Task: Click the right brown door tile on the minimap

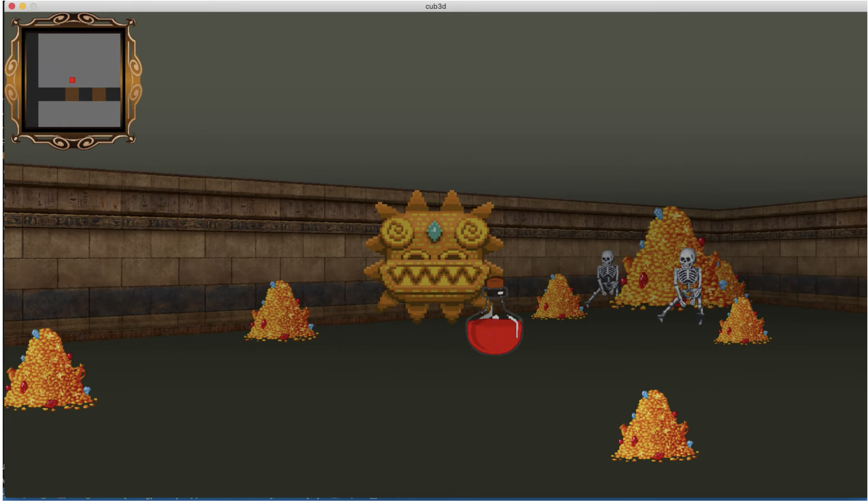Action: 99,94
